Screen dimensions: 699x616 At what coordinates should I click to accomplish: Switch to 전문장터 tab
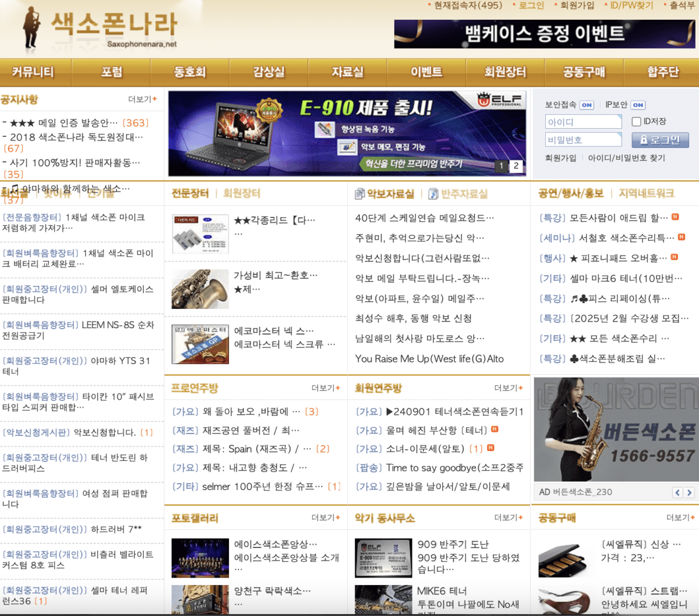[x=190, y=193]
